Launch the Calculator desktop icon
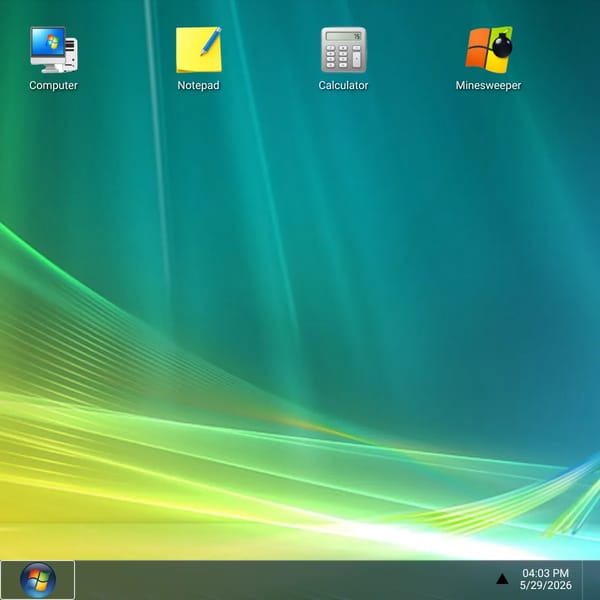This screenshot has height=600, width=600. 343,50
